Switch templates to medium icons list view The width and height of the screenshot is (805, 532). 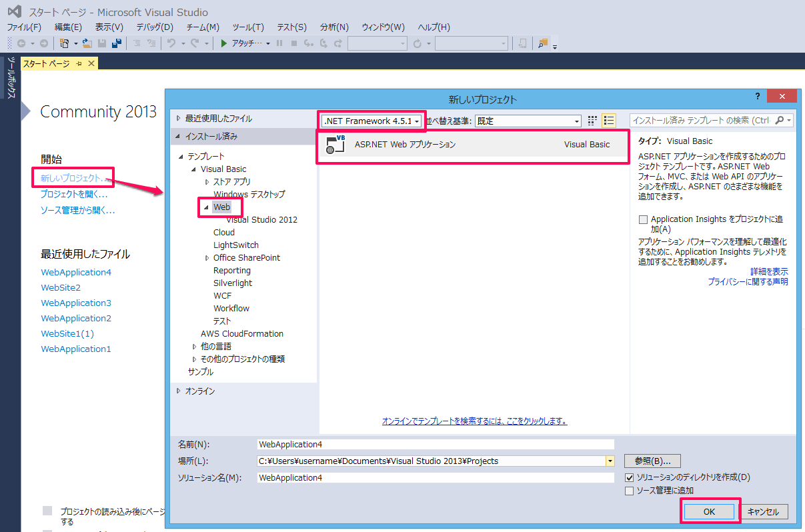[608, 121]
